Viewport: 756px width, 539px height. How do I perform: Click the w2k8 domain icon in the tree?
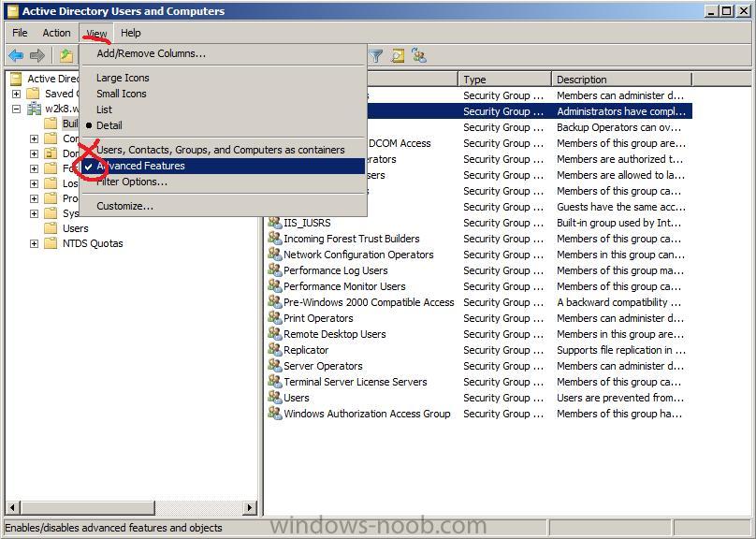pos(34,109)
